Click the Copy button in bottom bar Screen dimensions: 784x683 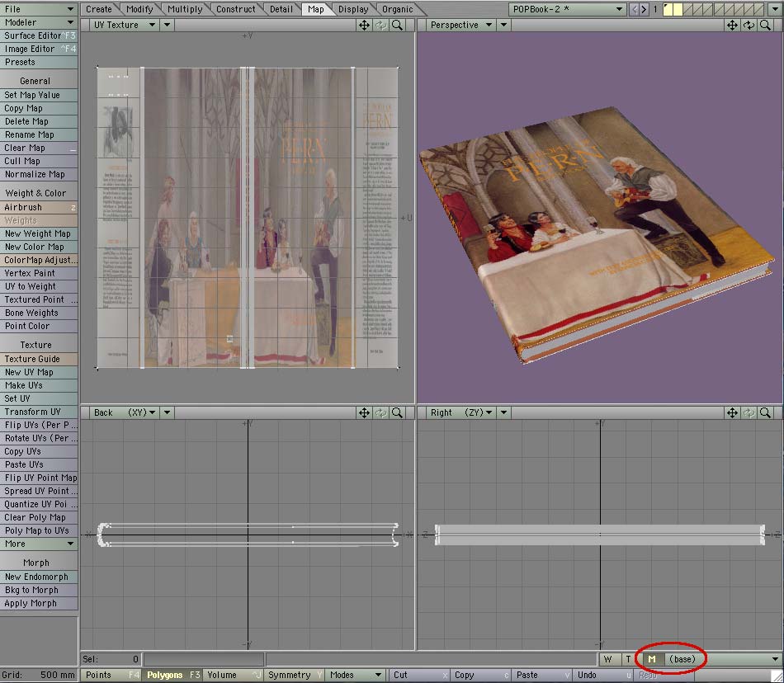coord(481,675)
